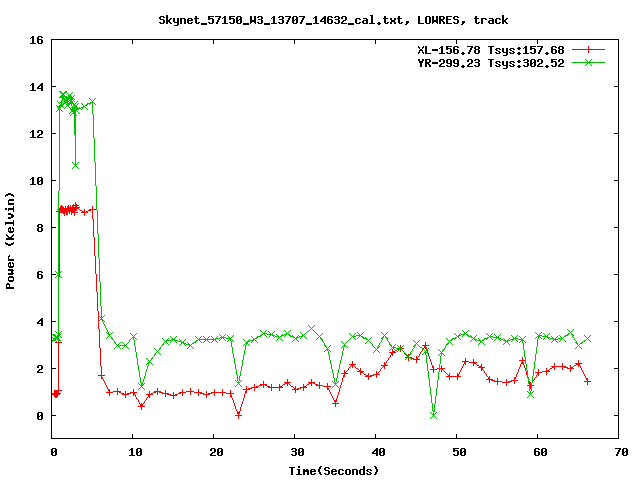Click the red data point at zero near 23 seconds
This screenshot has height=480, width=640.
tap(238, 415)
